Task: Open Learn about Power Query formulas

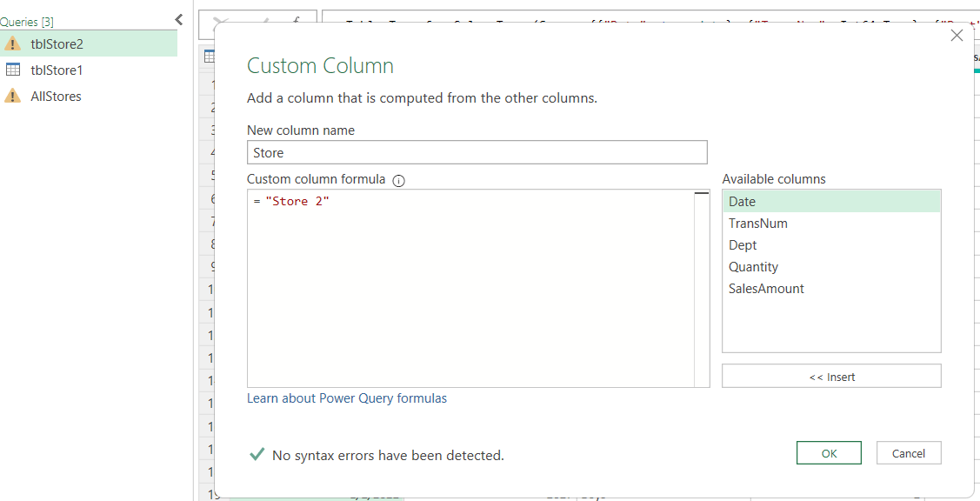Action: click(346, 397)
